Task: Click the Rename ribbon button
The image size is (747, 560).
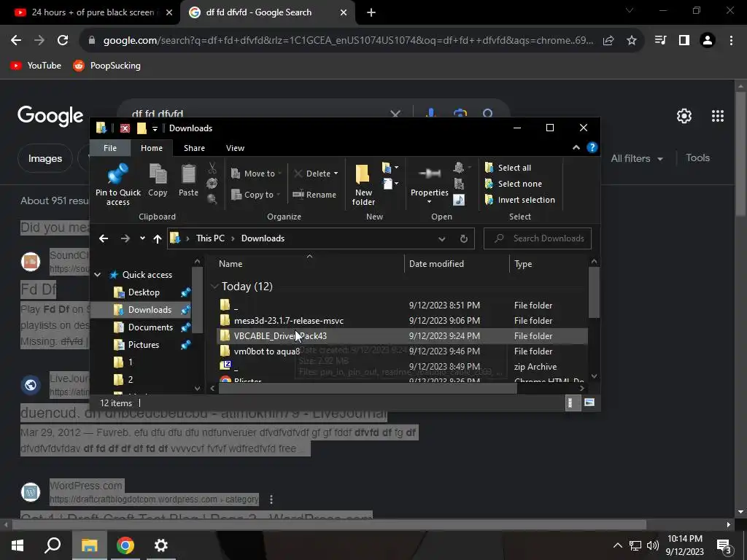Action: coord(314,194)
